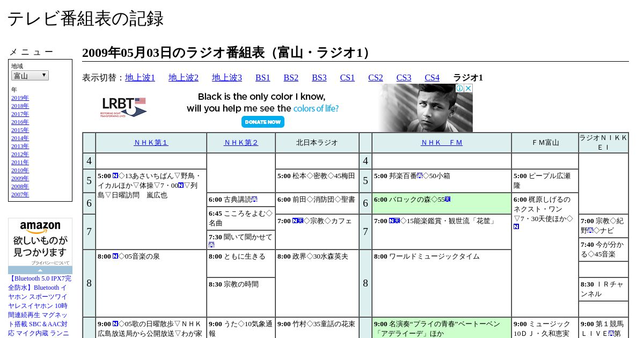Click the ＦＭ富山 column header
This screenshot has height=338, width=644.
click(x=545, y=143)
